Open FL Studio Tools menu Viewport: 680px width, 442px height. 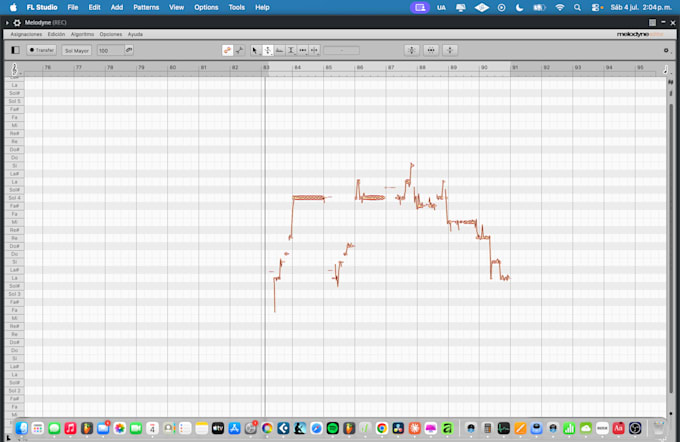(237, 7)
